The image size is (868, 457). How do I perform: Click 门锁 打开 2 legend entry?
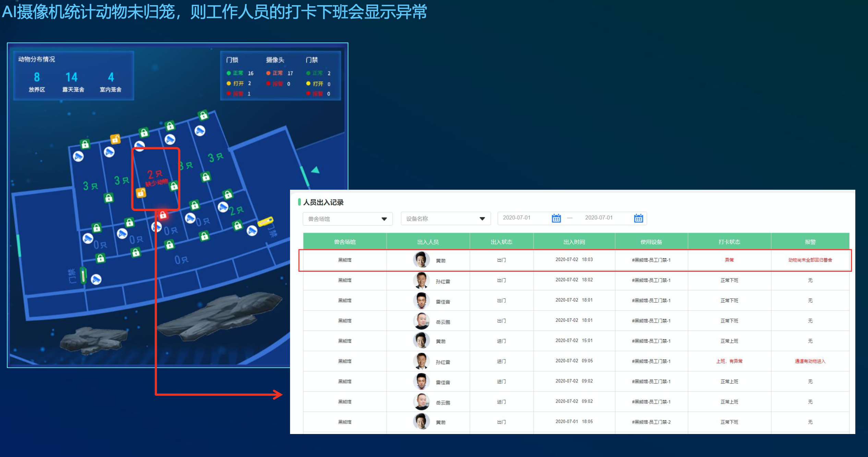pyautogui.click(x=239, y=83)
